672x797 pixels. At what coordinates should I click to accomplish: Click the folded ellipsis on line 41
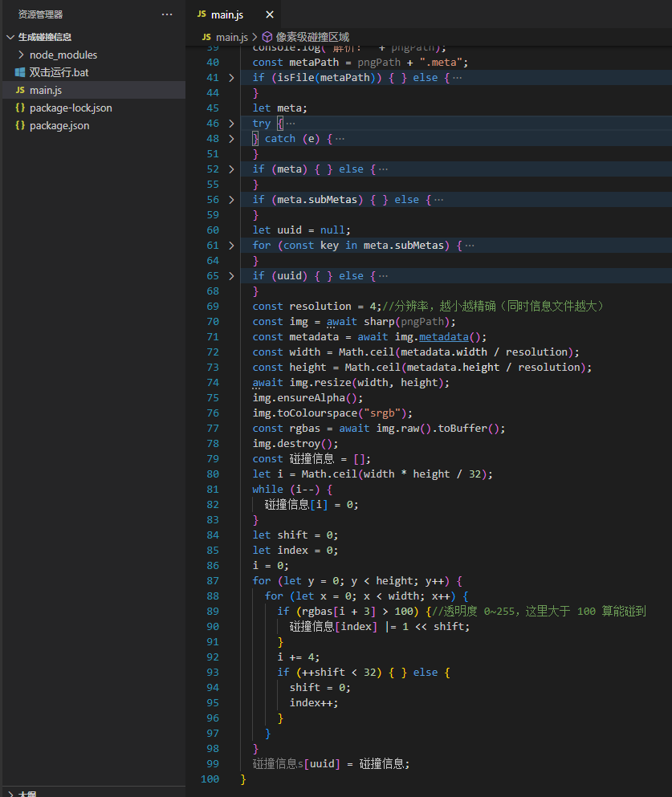coord(457,78)
